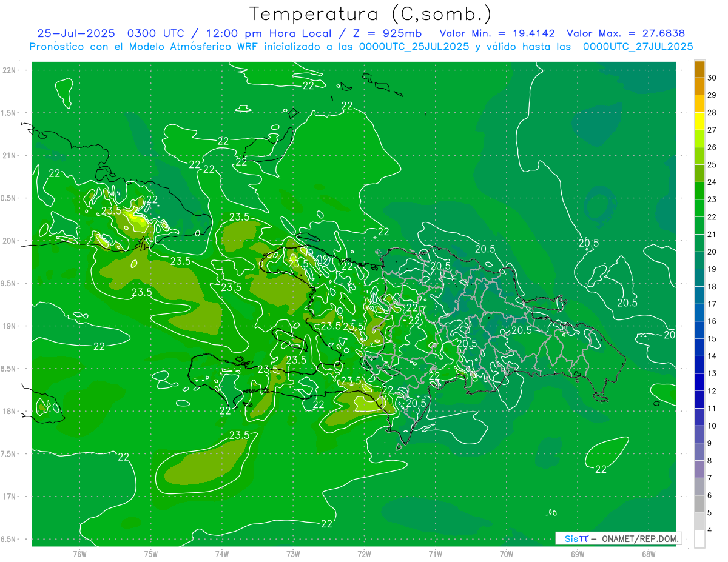Image resolution: width=728 pixels, height=562 pixels.
Task: Select the date text '25-Jul-2025'
Action: point(76,34)
